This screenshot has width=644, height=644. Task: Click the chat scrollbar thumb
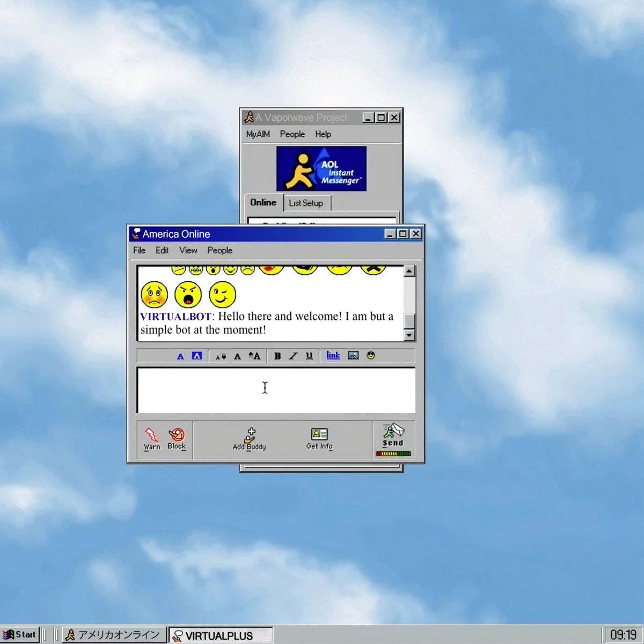[409, 321]
